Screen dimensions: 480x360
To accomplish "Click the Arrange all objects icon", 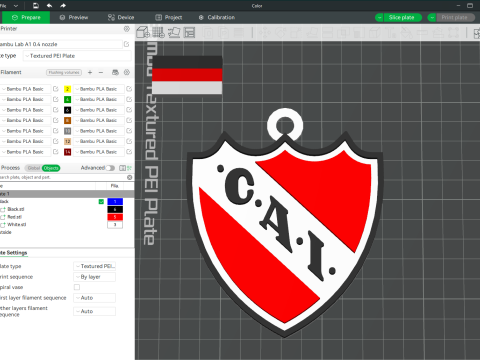I will click(189, 32).
